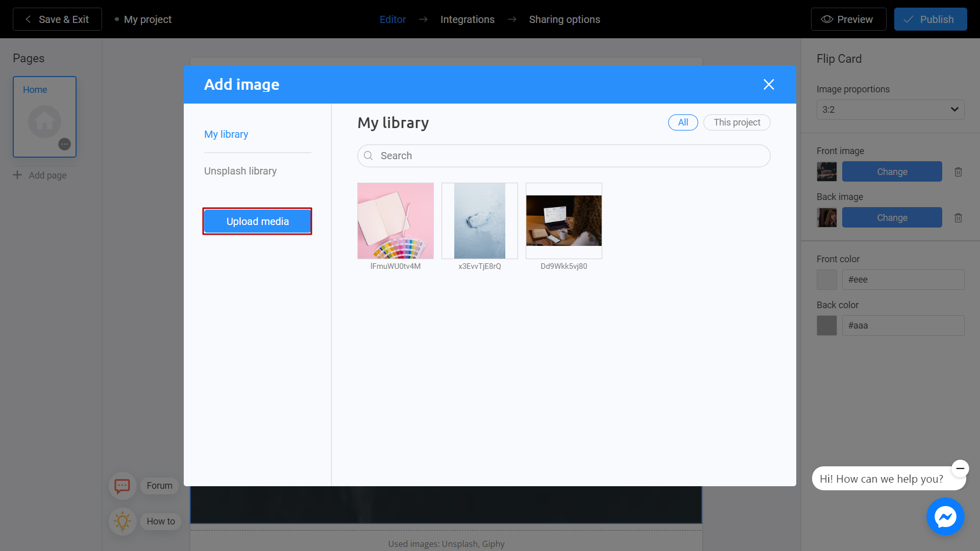Delete the Front image using its trash icon
Viewport: 980px width, 551px height.
[x=958, y=172]
